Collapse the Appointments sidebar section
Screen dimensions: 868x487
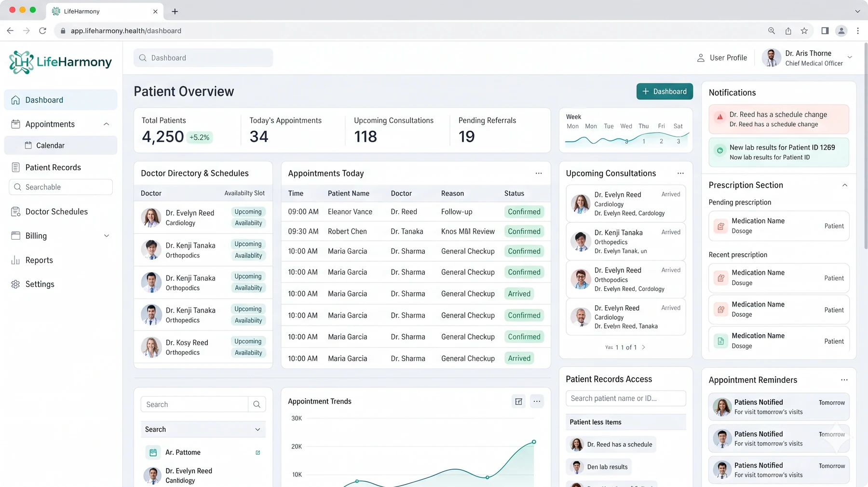[106, 124]
